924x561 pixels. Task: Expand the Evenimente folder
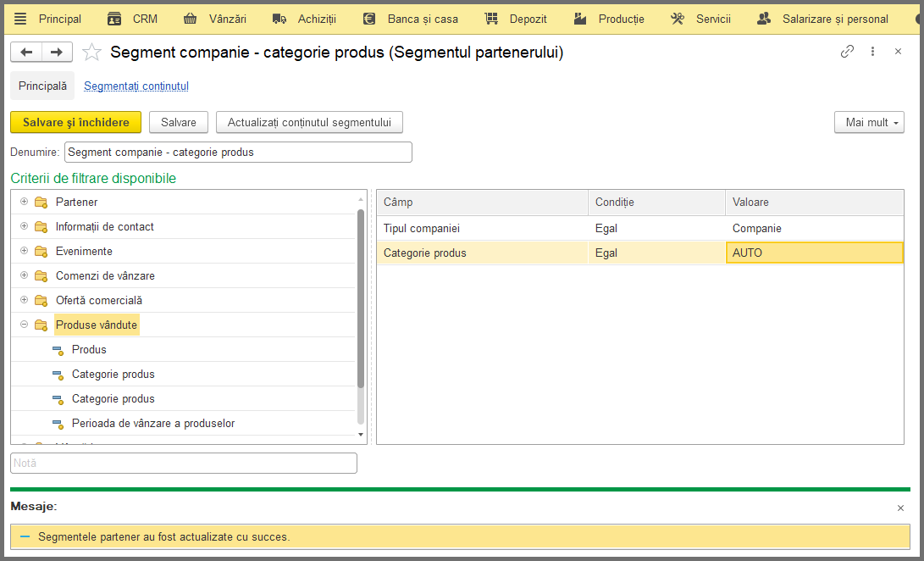tap(25, 251)
